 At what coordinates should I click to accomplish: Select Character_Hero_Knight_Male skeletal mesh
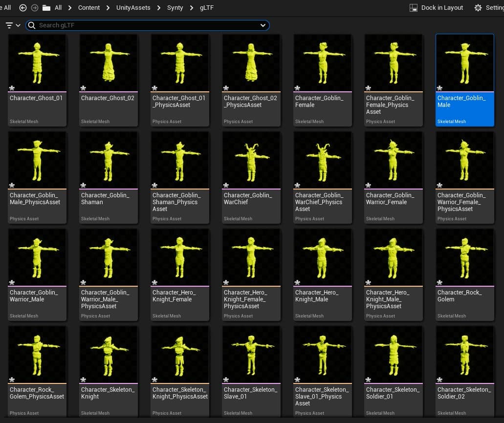coord(322,257)
